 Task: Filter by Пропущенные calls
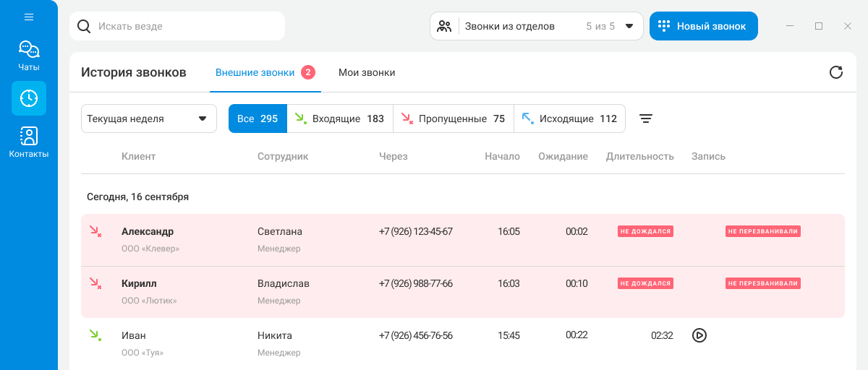pos(453,119)
